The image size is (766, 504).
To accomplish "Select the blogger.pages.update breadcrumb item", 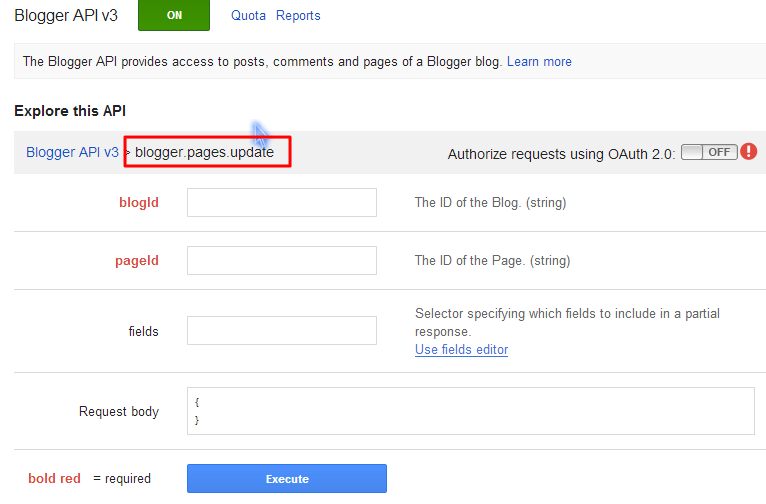I will 204,152.
